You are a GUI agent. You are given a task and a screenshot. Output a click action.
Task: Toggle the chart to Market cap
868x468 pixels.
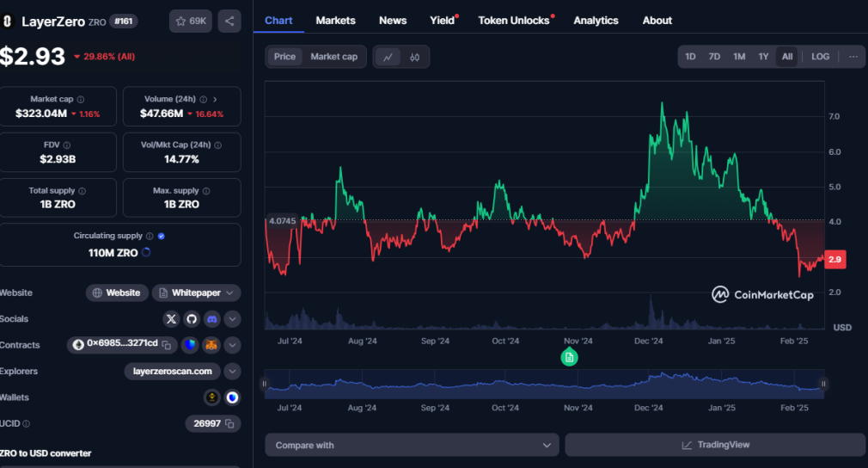(x=333, y=57)
